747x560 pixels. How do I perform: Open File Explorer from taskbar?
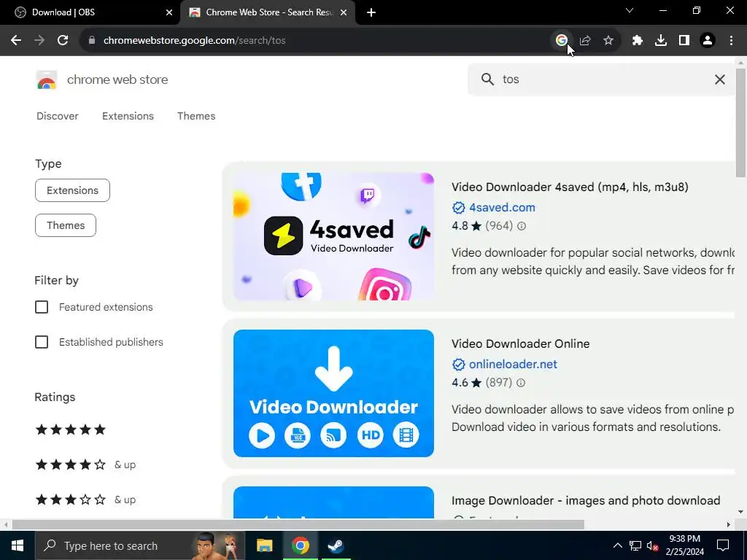(x=264, y=545)
